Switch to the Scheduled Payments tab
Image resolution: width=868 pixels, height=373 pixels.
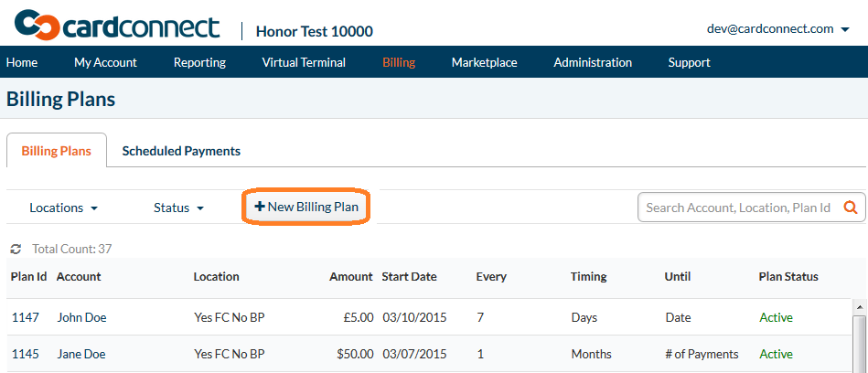pos(181,151)
